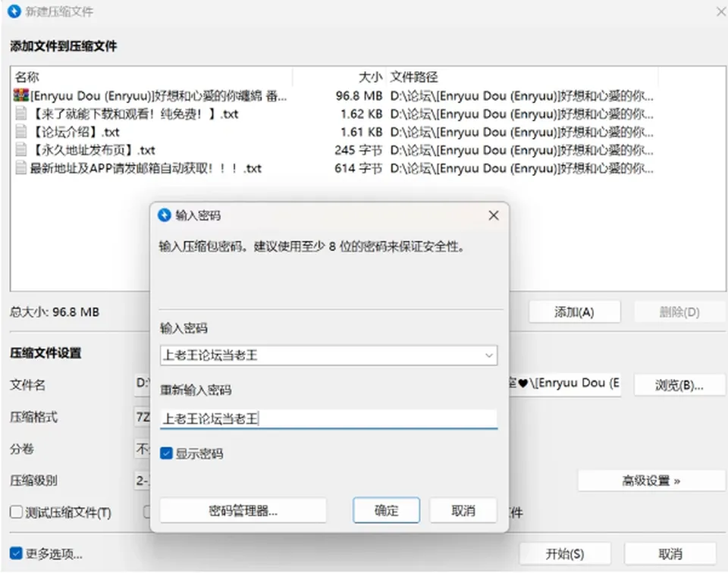Image resolution: width=728 pixels, height=573 pixels.
Task: Click the 删除(D) button
Action: tap(679, 312)
